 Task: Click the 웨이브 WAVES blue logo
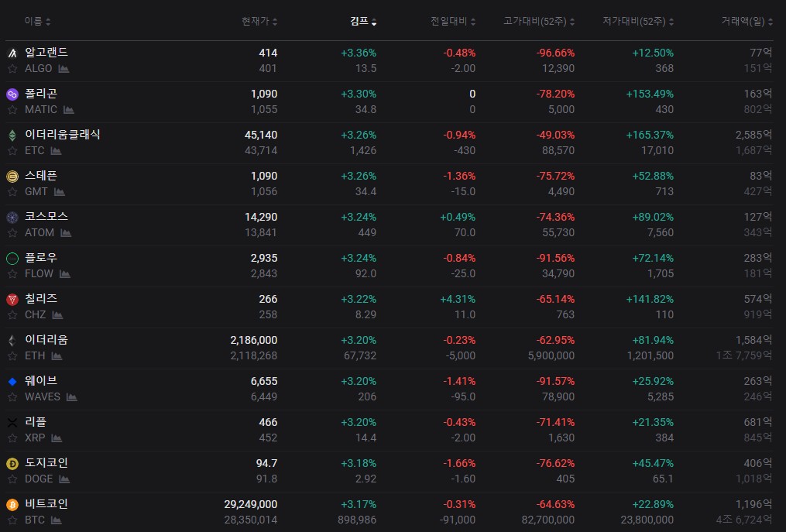(x=12, y=382)
